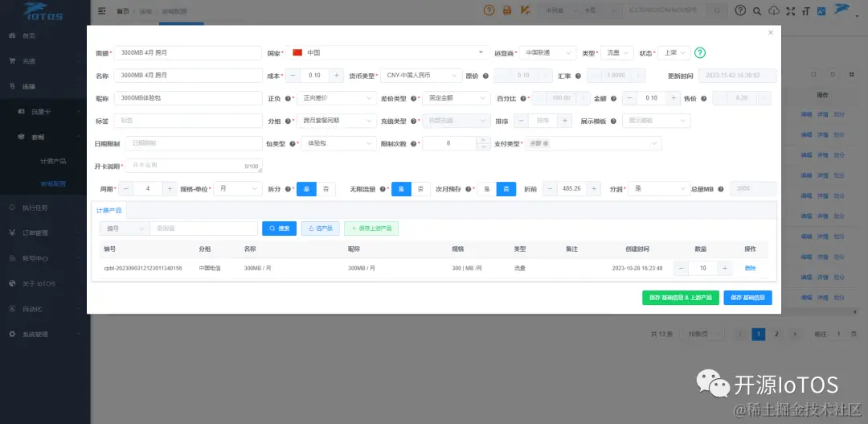Decrease the 周期 value with minus
868x424 pixels.
tap(125, 189)
